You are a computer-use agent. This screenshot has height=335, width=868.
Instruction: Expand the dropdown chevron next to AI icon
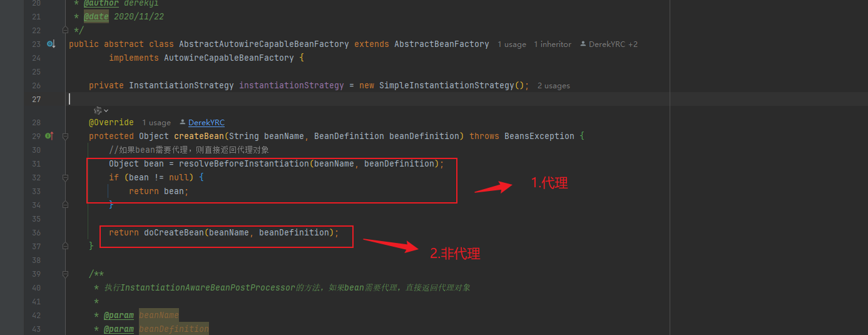coord(106,111)
